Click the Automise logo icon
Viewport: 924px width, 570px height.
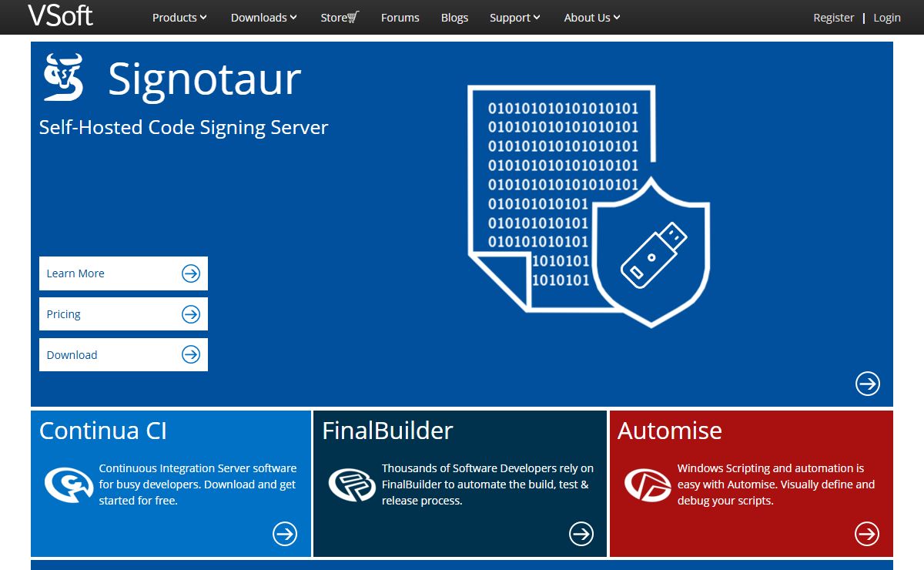pyautogui.click(x=648, y=484)
